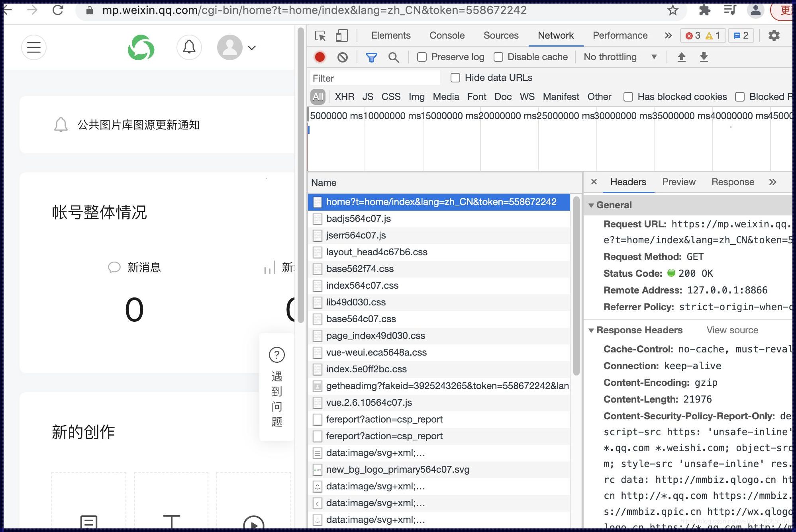This screenshot has width=796, height=532.
Task: Select request vue.2.6.10564c07.js
Action: click(439, 403)
